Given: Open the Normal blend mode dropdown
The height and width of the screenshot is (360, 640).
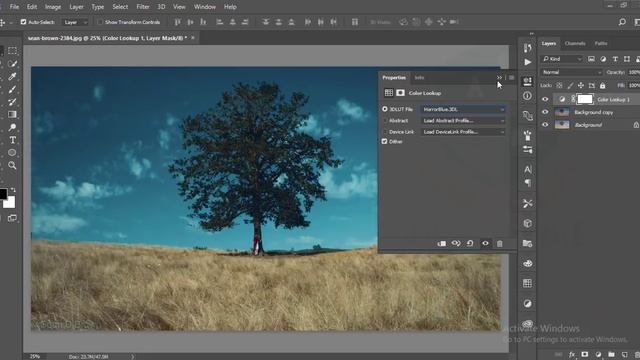Looking at the screenshot, I should tap(571, 72).
